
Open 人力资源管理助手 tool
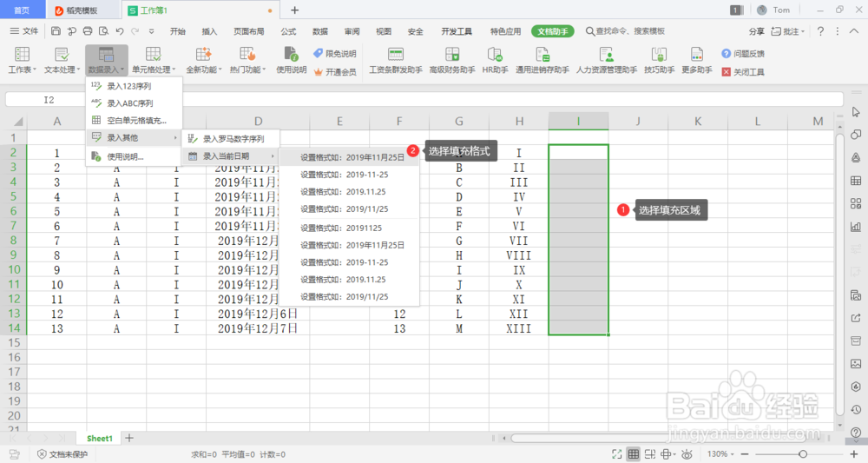tap(607, 60)
